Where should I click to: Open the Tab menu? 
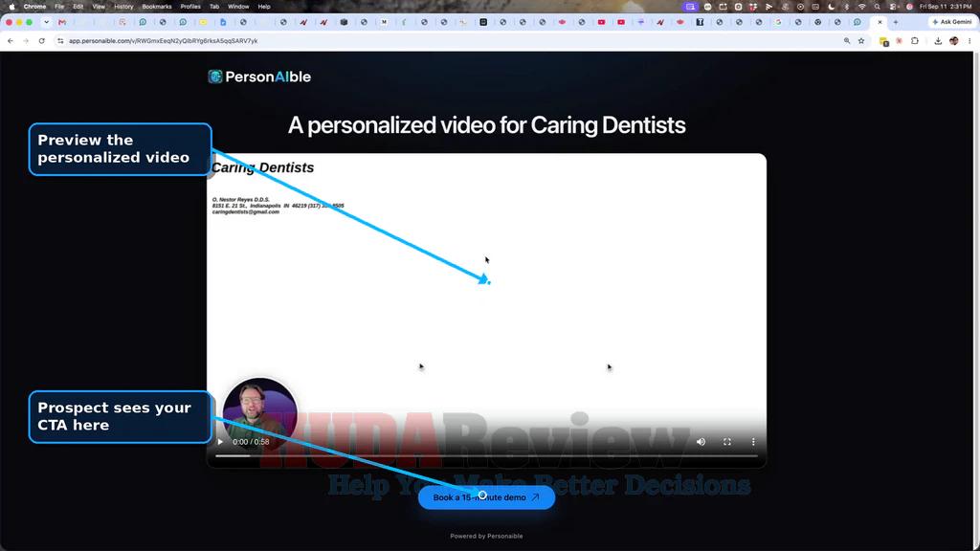pos(214,7)
